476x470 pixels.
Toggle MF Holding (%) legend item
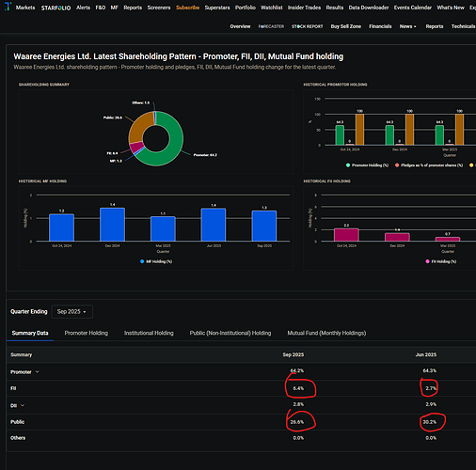(x=156, y=261)
